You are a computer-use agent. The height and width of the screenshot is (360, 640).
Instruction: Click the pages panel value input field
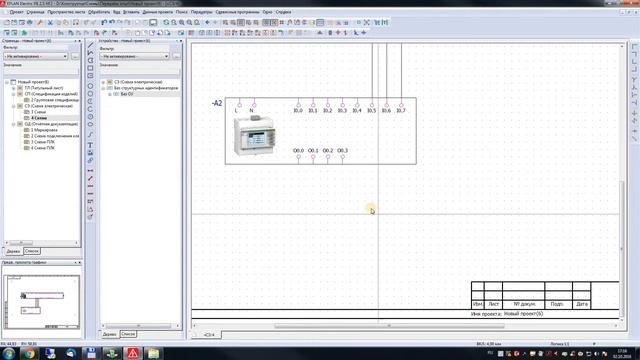[x=41, y=71]
